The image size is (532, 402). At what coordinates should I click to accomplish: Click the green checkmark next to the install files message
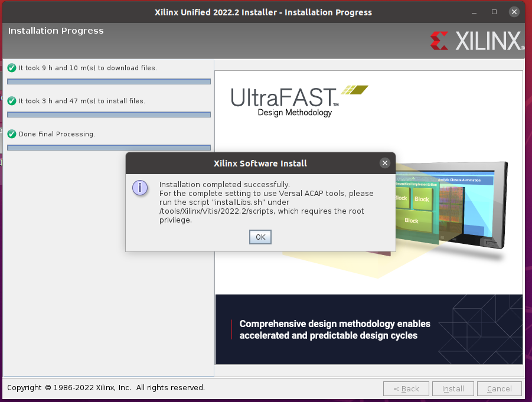[x=11, y=101]
